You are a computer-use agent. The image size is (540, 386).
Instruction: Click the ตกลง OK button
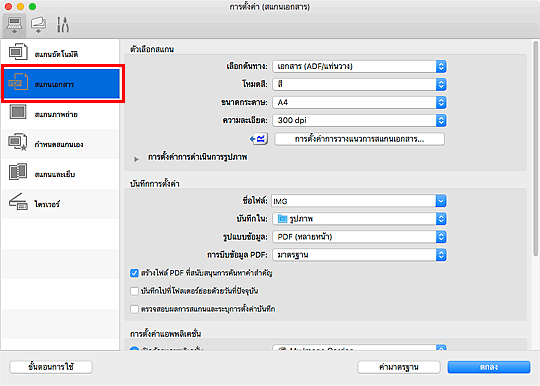[x=489, y=367]
